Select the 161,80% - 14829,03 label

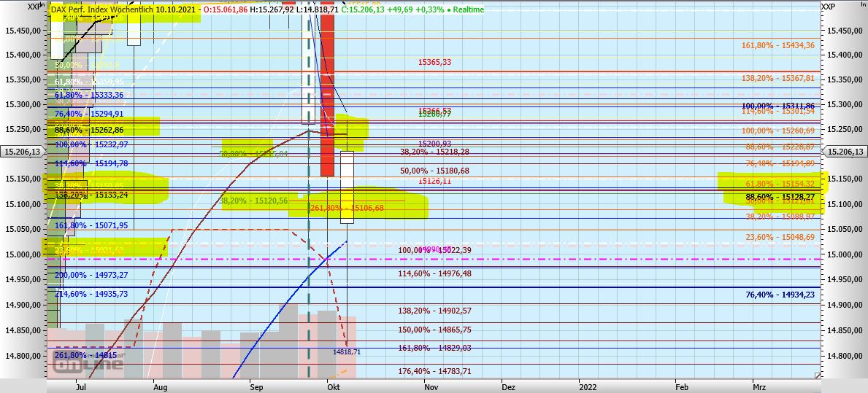pyautogui.click(x=434, y=348)
